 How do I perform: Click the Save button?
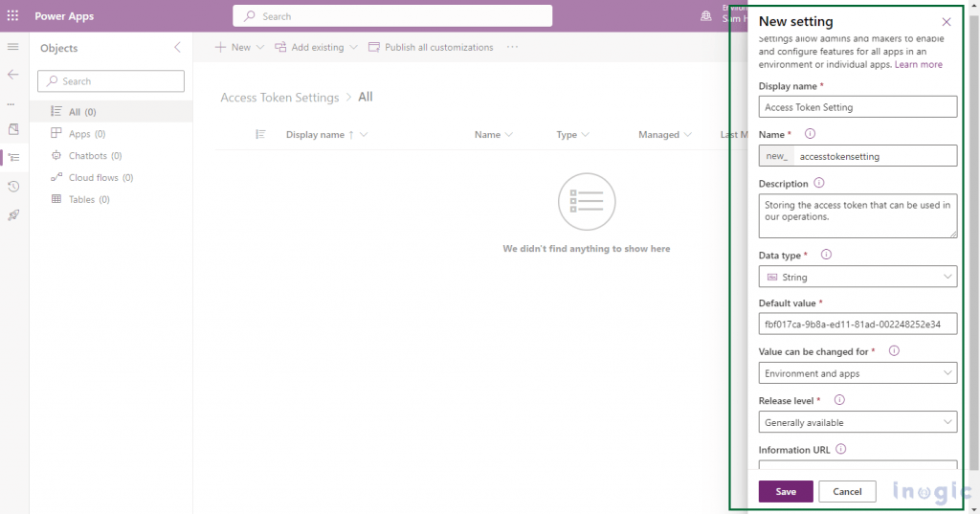pyautogui.click(x=786, y=491)
